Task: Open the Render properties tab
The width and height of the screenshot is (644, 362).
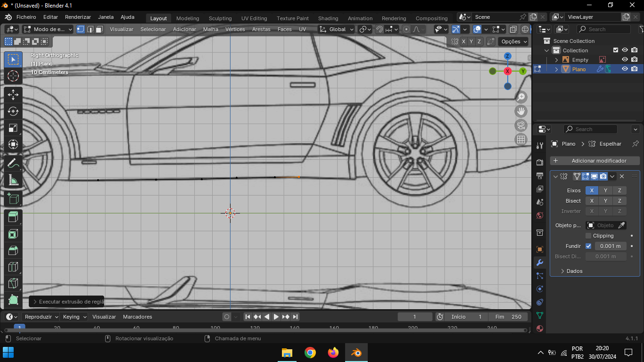Action: pyautogui.click(x=540, y=163)
